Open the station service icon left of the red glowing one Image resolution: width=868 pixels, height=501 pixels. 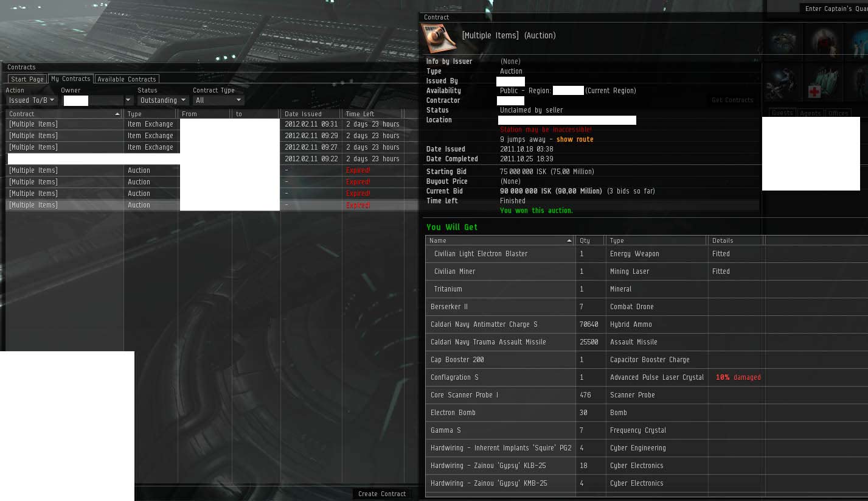pyautogui.click(x=783, y=41)
